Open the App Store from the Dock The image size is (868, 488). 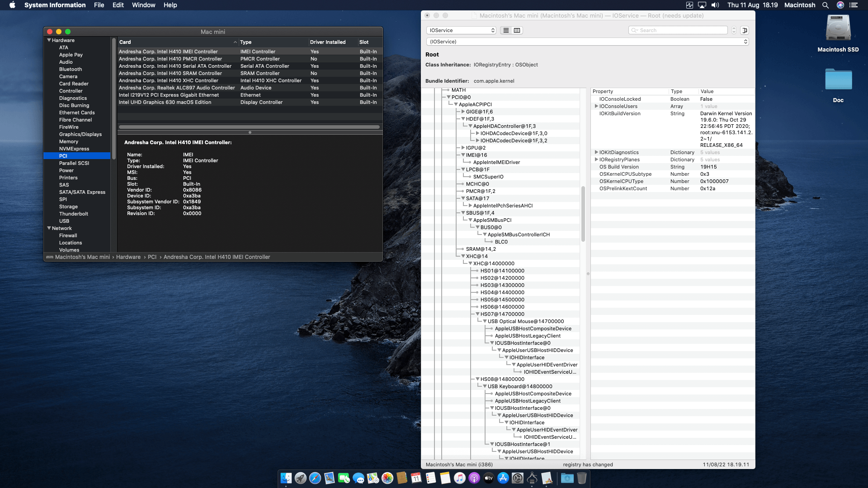503,478
